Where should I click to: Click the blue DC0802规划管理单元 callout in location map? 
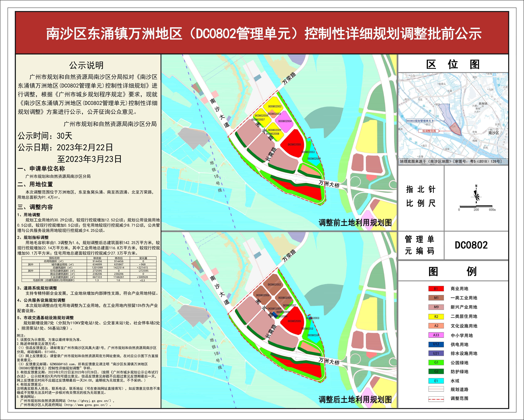click(x=419, y=121)
